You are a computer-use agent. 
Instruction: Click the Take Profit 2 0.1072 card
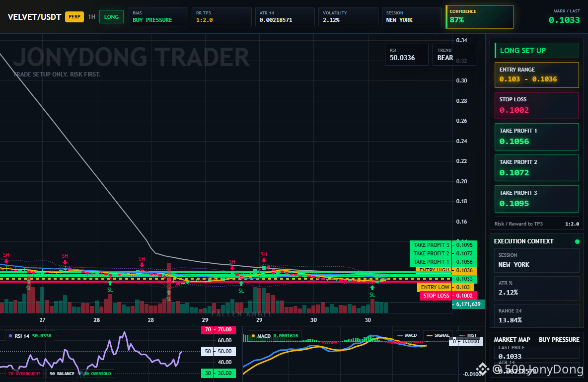537,168
